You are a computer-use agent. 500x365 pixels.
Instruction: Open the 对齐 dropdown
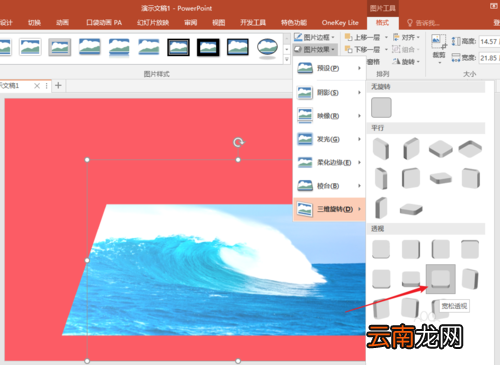406,37
